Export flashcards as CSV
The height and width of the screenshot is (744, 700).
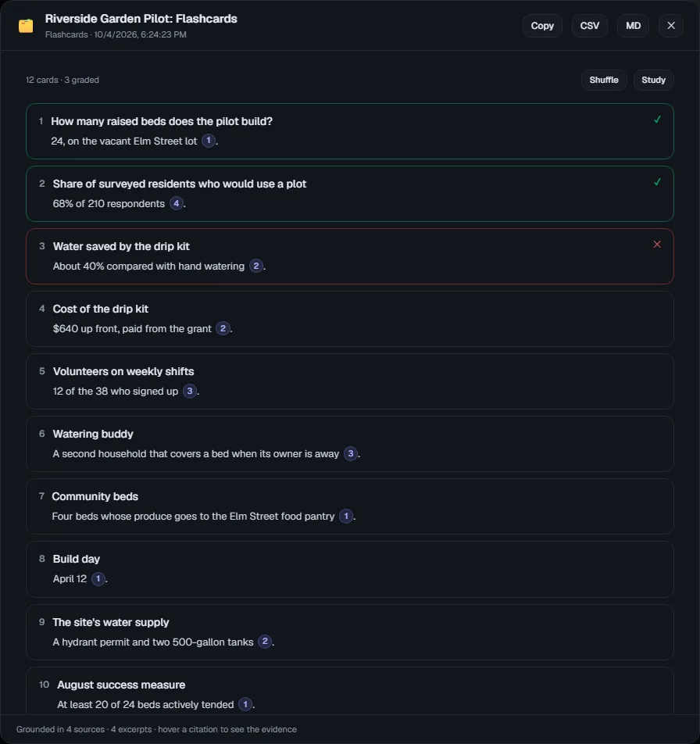point(590,26)
